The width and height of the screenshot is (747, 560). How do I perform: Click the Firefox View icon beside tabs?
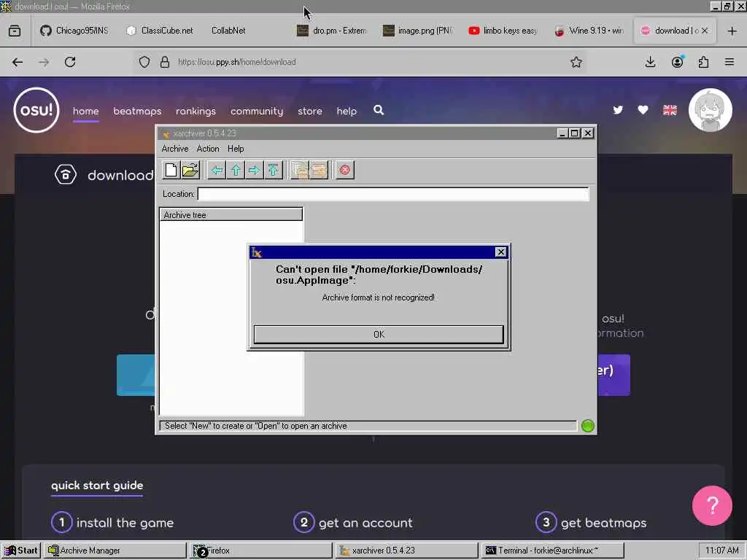pos(15,31)
